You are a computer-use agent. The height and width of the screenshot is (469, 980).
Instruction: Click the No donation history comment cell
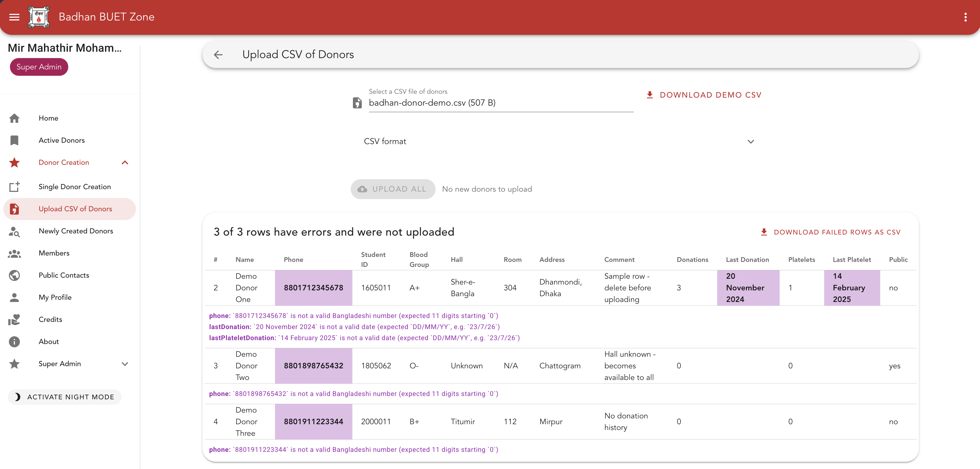[x=632, y=422]
